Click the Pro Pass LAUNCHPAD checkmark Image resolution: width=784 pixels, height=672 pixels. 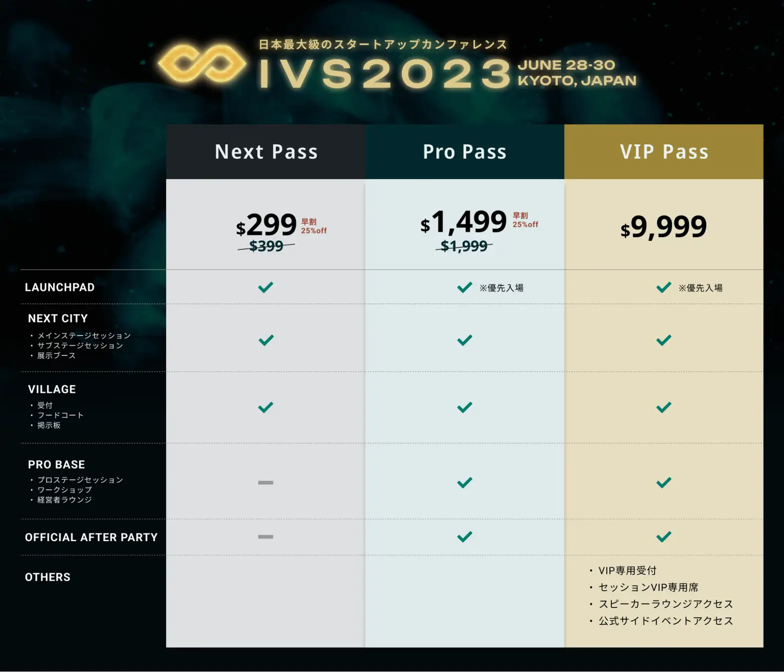click(465, 287)
